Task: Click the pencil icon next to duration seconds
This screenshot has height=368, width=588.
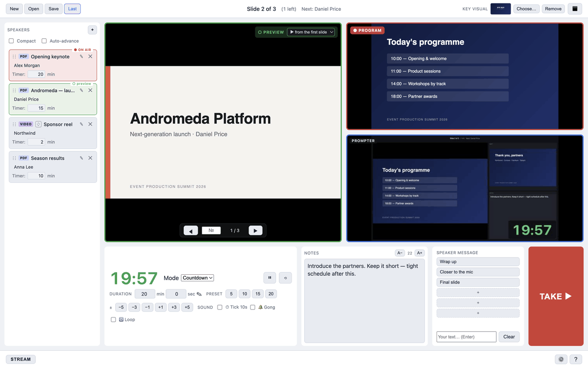Action: tap(199, 294)
